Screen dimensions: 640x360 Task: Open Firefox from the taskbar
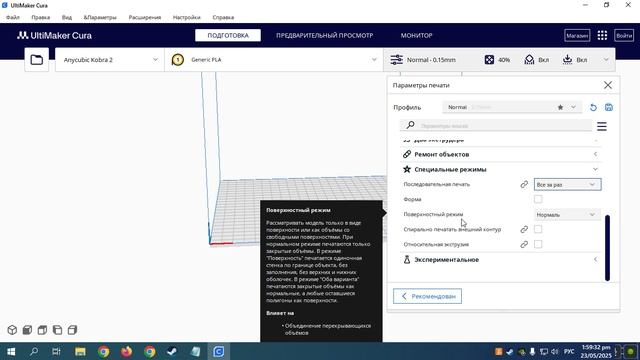127,351
